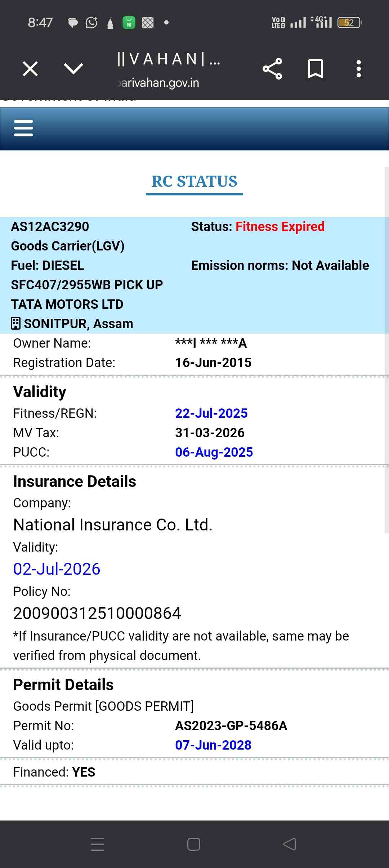Expand the down chevron next to close
Viewport: 389px width, 868px height.
coord(73,69)
